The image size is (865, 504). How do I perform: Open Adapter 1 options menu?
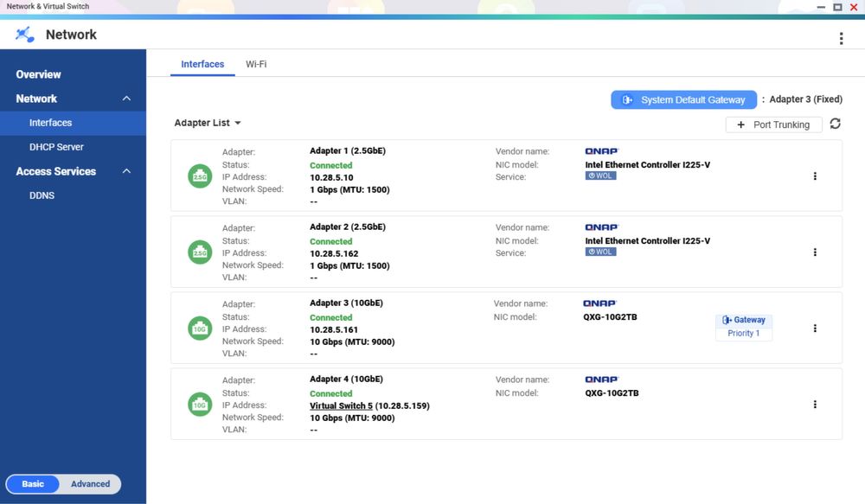point(815,176)
